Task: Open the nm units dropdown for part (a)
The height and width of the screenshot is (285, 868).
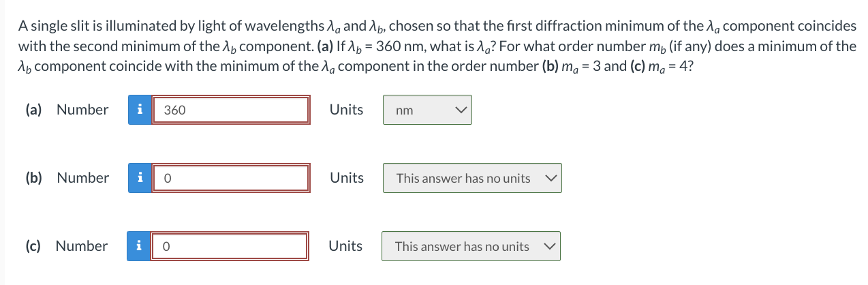Action: click(x=427, y=110)
